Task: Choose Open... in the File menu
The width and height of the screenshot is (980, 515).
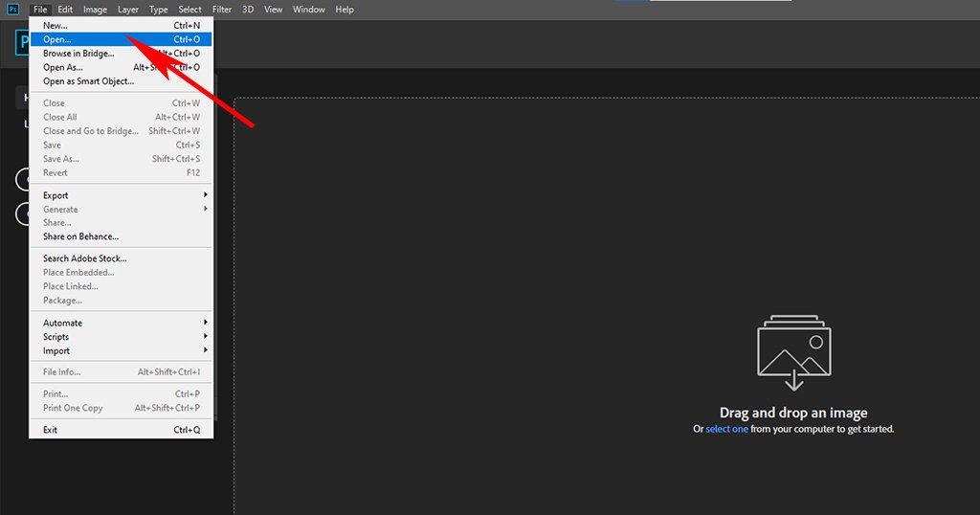Action: (122, 39)
